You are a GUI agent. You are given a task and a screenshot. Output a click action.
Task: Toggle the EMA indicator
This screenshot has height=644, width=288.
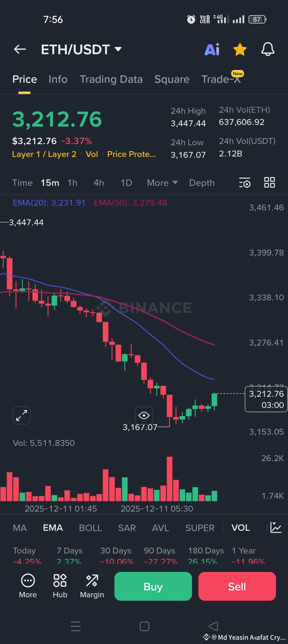(53, 528)
